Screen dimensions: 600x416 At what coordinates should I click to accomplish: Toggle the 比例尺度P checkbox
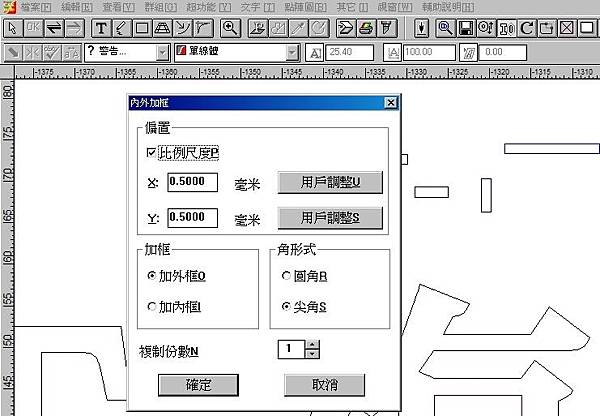point(151,153)
